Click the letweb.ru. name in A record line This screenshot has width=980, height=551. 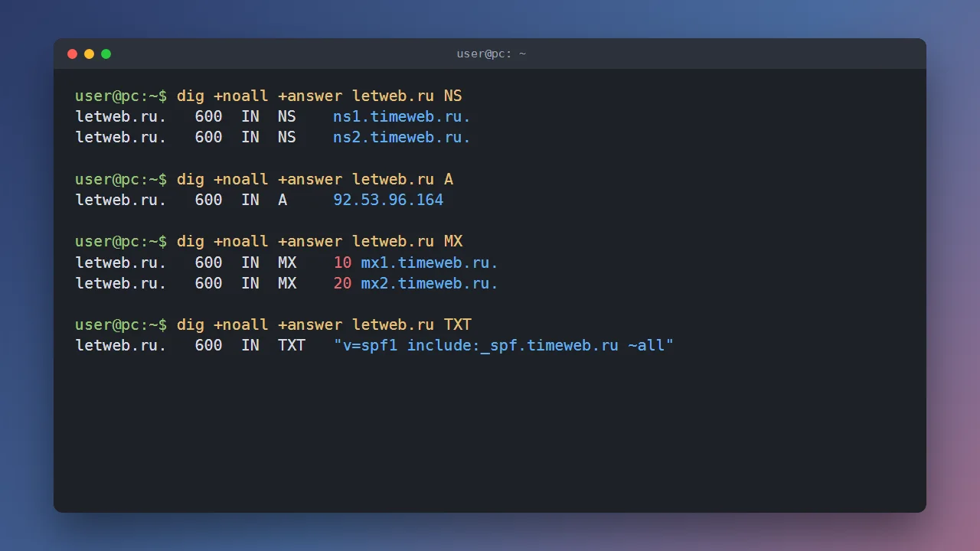[121, 201]
